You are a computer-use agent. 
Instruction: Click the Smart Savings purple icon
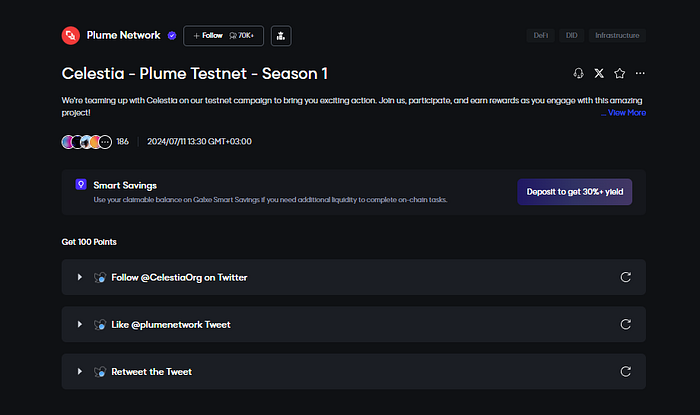pyautogui.click(x=81, y=184)
